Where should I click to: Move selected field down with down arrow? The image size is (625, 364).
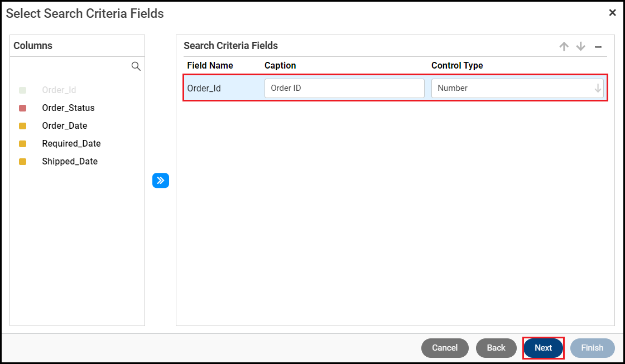(x=581, y=47)
